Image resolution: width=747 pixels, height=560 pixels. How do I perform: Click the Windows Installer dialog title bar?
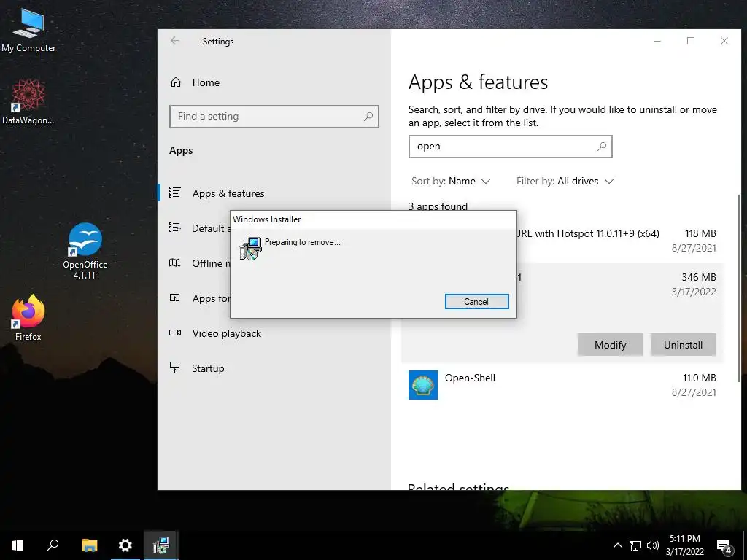373,219
